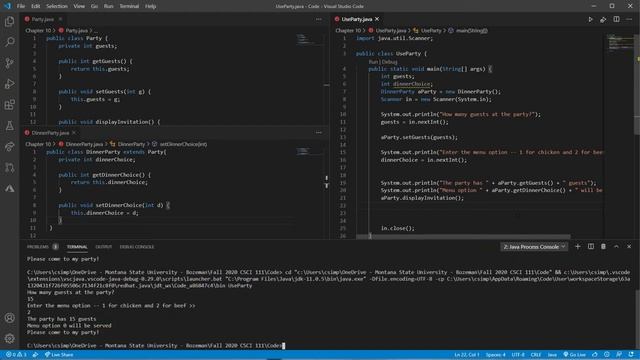640x360 pixels.
Task: Open the Accounts menu icon
Action: pos(9,318)
